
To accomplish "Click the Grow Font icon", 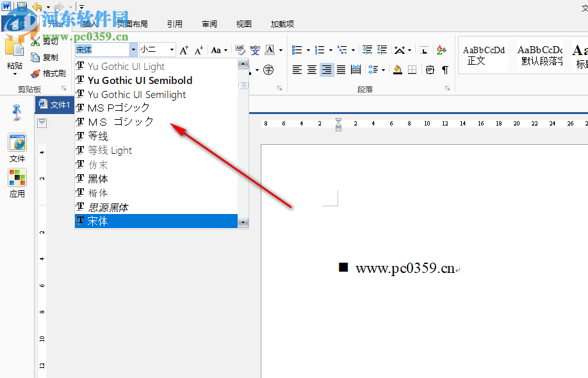I will pyautogui.click(x=184, y=50).
